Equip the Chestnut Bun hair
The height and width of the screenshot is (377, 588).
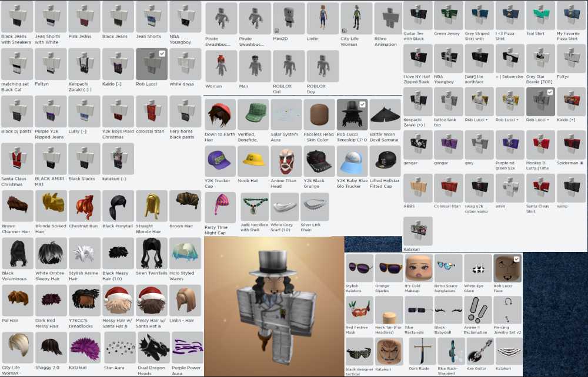tap(84, 206)
